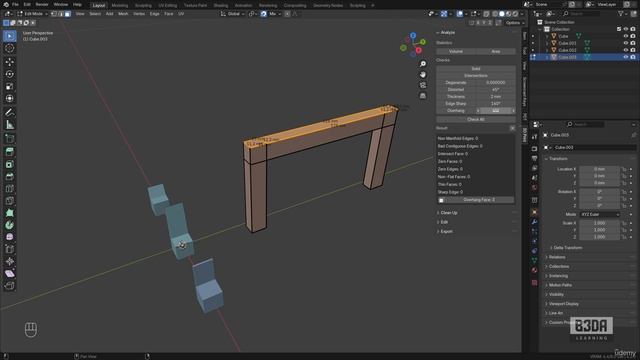The image size is (640, 360).
Task: Hide Cube.003 in the outliner
Action: coord(625,57)
